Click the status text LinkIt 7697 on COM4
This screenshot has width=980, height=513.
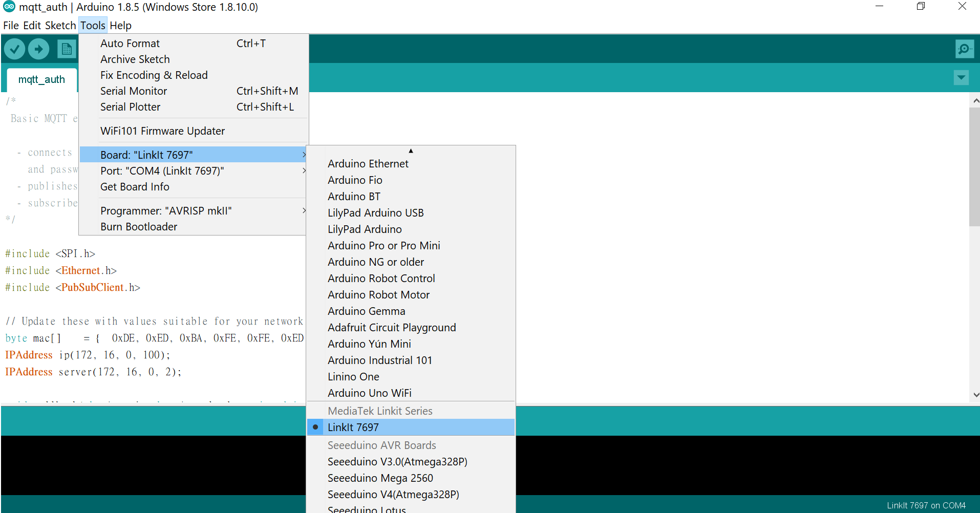tap(926, 505)
